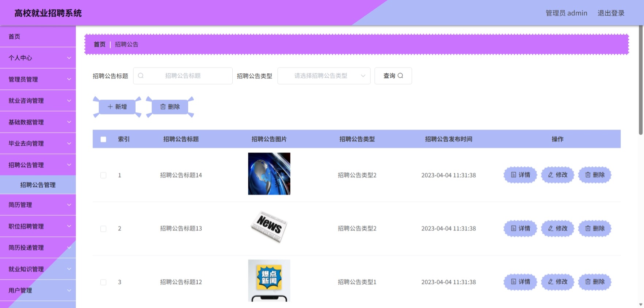Click the 高校就业招聘系统 title
Viewport: 644px width, 308px height.
tap(48, 13)
